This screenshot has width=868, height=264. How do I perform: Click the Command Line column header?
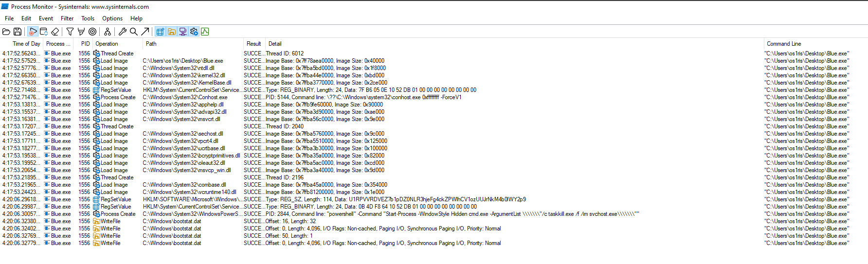(784, 44)
